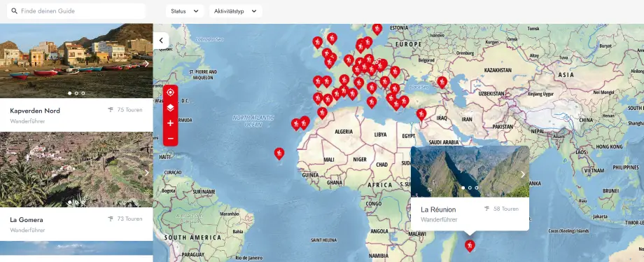Click the Kapverden Nord village photo
This screenshot has width=644, height=262.
coord(76,61)
